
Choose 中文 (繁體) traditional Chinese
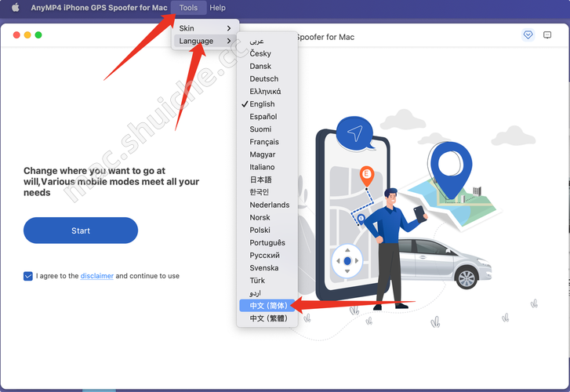click(267, 318)
